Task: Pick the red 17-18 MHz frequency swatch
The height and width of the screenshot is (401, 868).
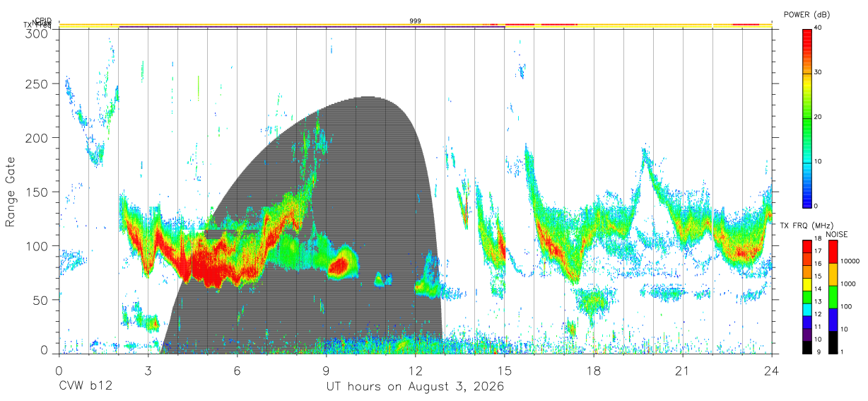Action: 807,246
